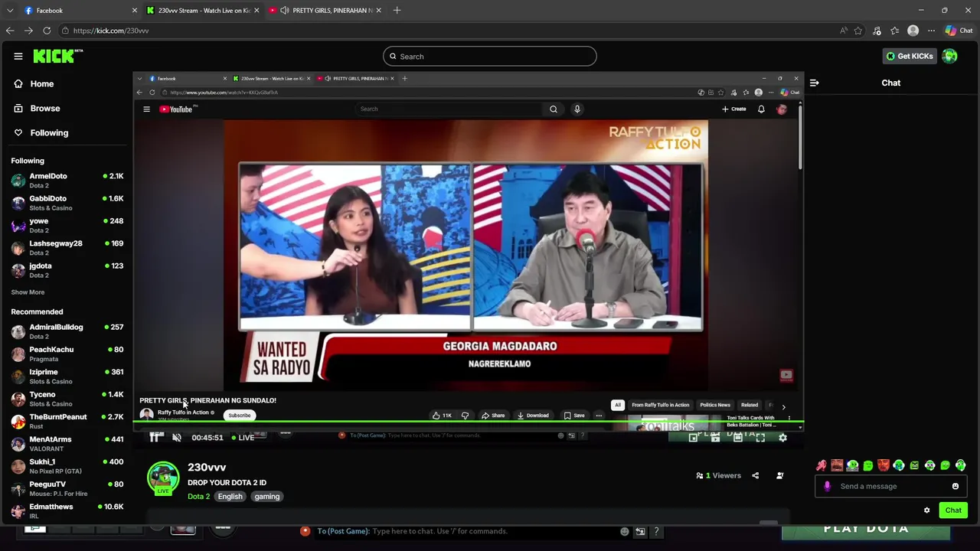
Task: Insert the green headphones emote at row end
Action: [960, 465]
